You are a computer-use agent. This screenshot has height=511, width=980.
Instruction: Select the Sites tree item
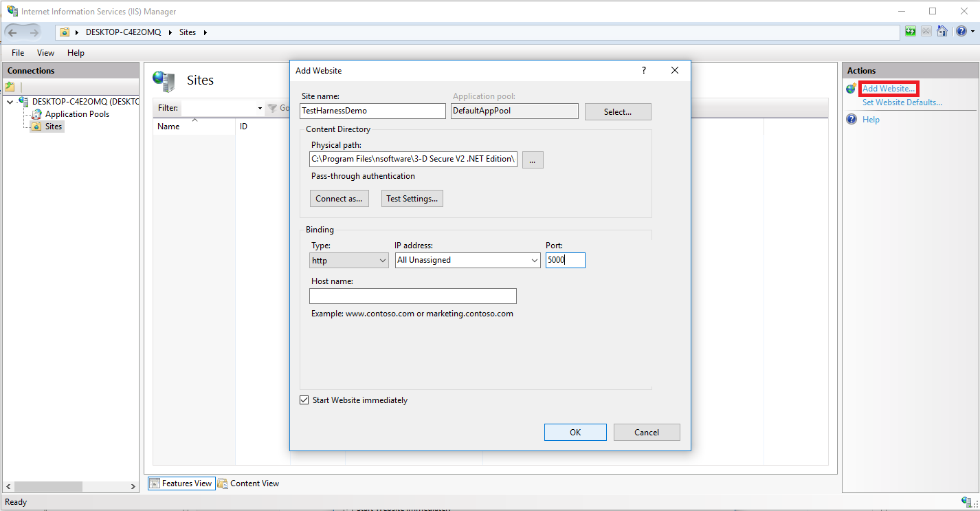pos(54,127)
